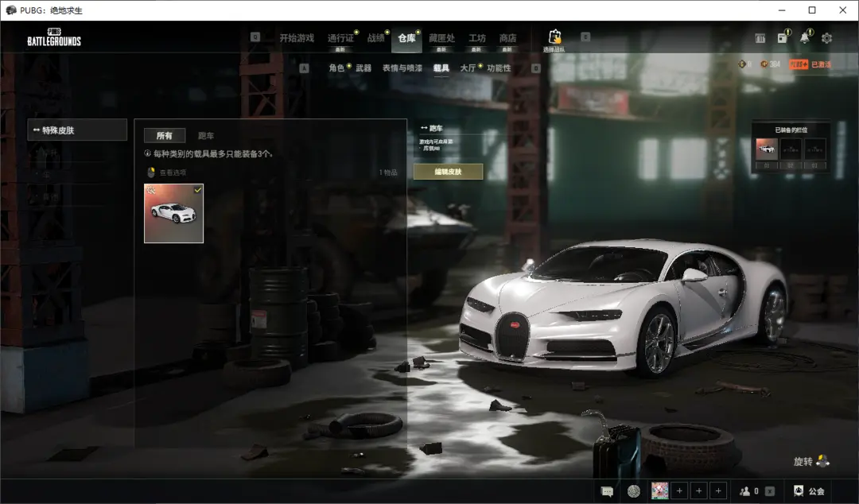Switch to the 武器 weapons sub-tab
The width and height of the screenshot is (859, 504).
pos(363,68)
